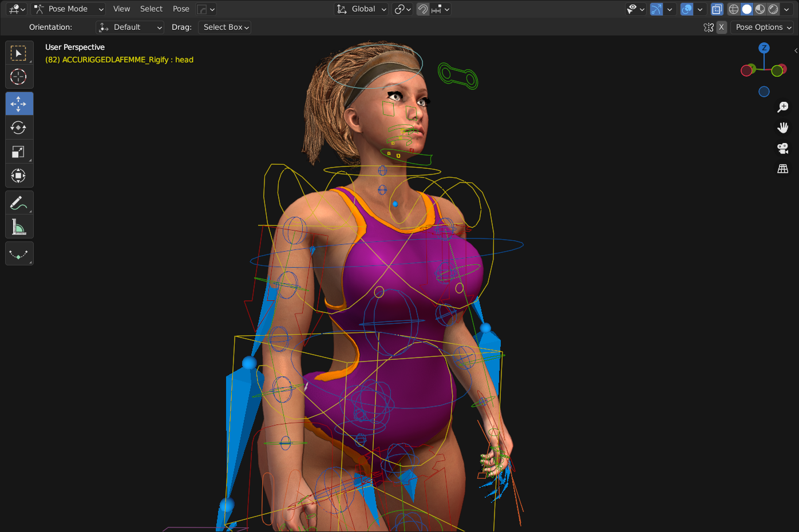Image resolution: width=799 pixels, height=532 pixels.
Task: Open the Pose Mode dropdown
Action: coord(69,9)
